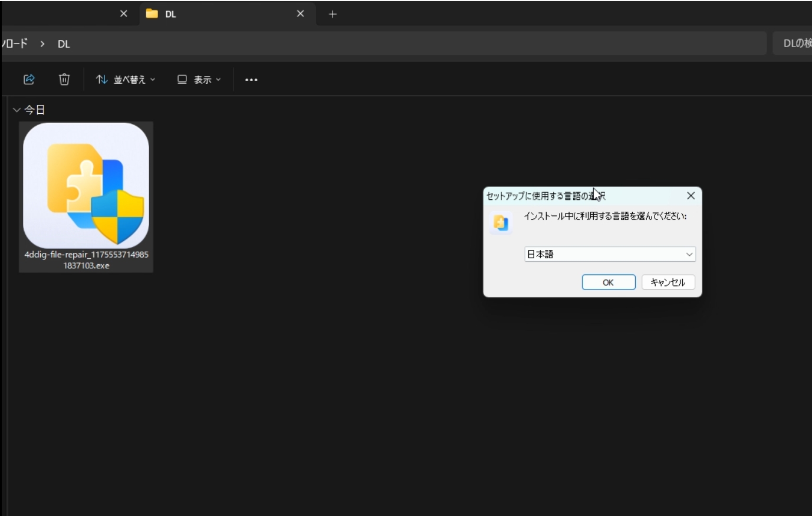
Task: Close the tab left of DL
Action: pos(123,14)
